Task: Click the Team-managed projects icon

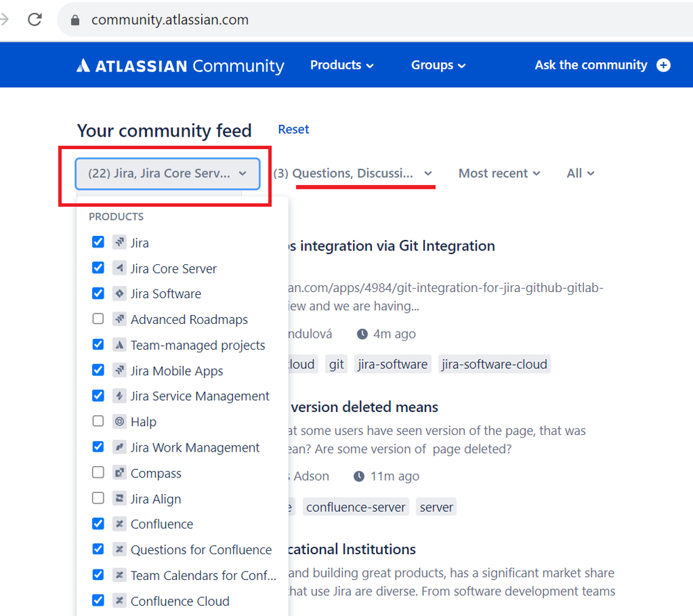Action: click(119, 344)
